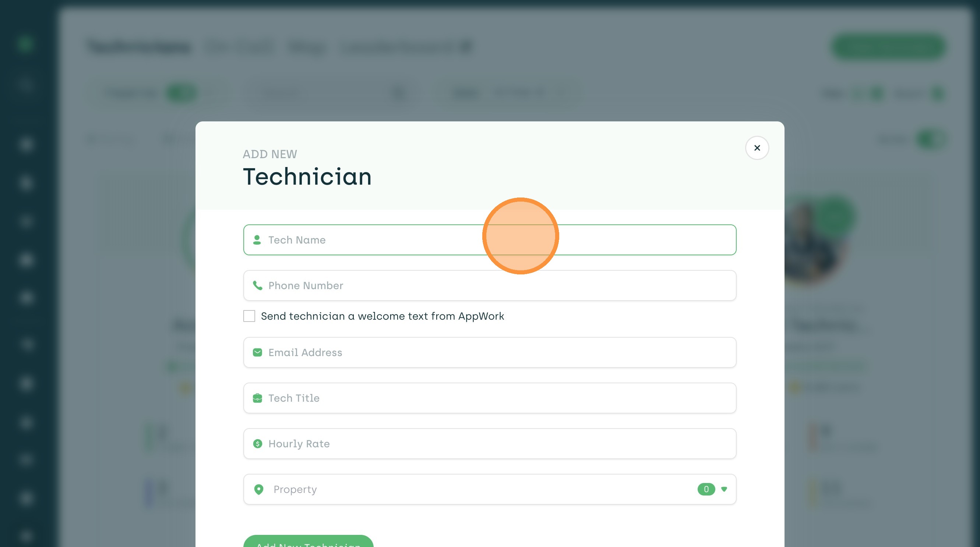Click the briefcase icon in Tech Title field
This screenshot has height=547, width=980.
pos(258,398)
